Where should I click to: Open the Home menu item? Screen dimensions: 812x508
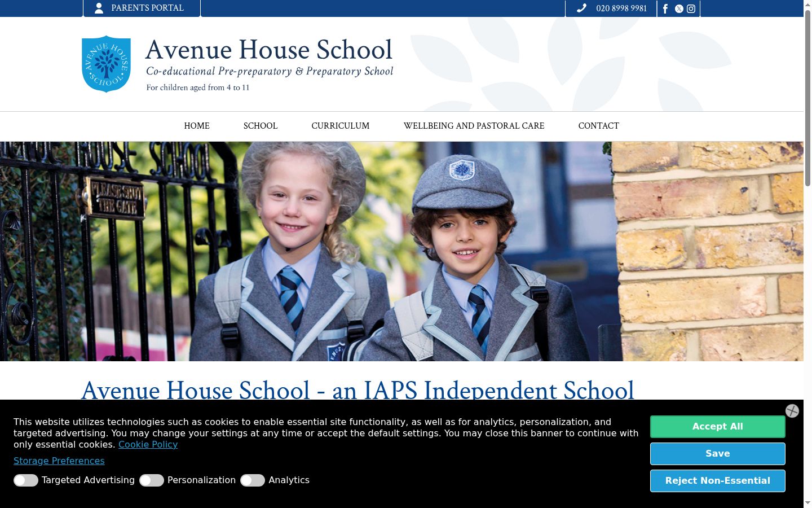tap(197, 126)
